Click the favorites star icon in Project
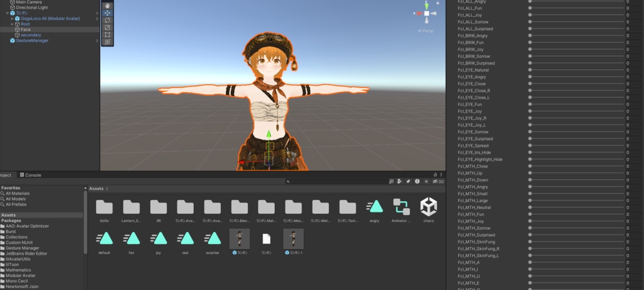The image size is (644, 290). (426, 181)
